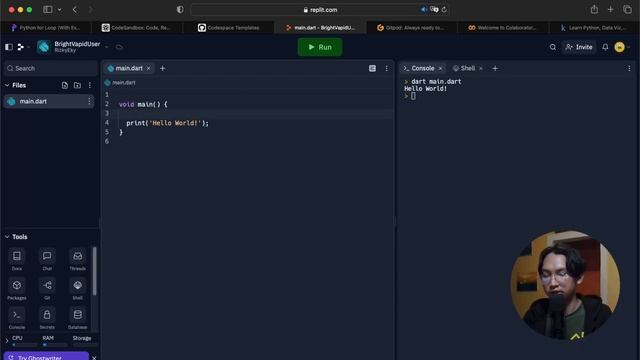
Task: Try Ghostwriter banner button
Action: 46,356
